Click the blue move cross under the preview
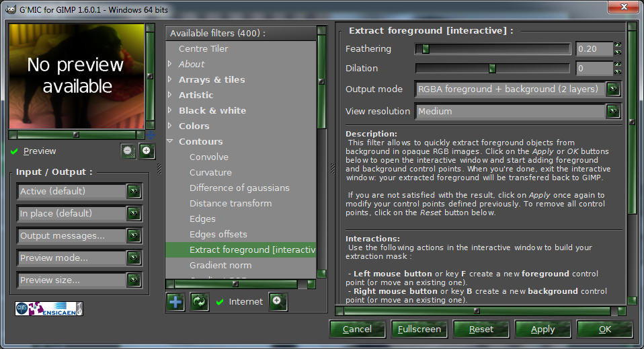 pos(151,135)
